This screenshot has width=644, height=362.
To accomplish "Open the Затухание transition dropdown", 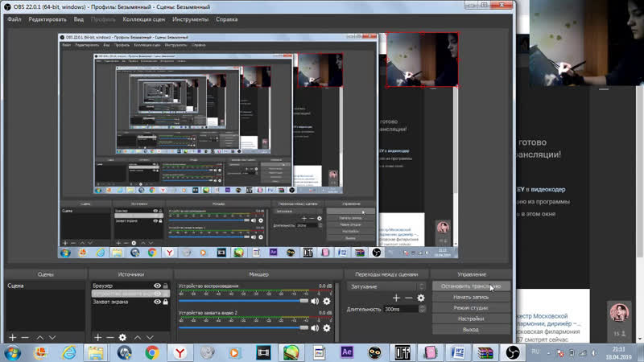I will tap(386, 286).
